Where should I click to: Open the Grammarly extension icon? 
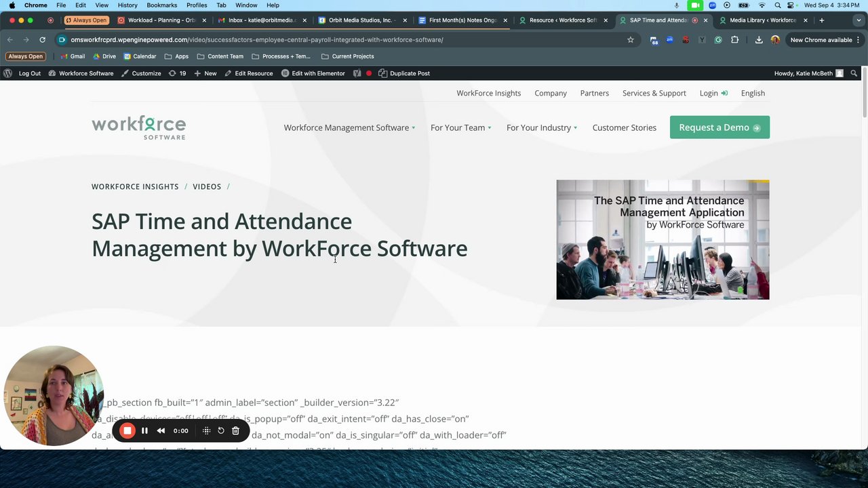718,40
